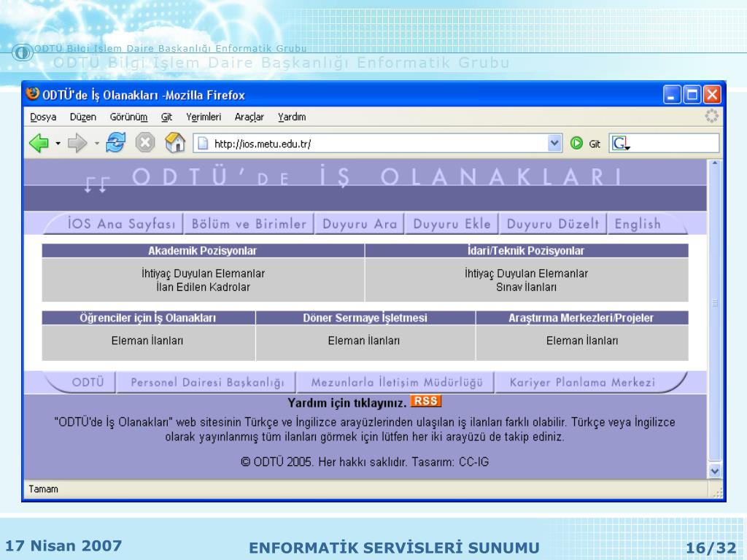Open İhtiyaç Duyulan Elemanlar under Akademik Pozisyonlar
This screenshot has width=747, height=560.
[x=203, y=273]
